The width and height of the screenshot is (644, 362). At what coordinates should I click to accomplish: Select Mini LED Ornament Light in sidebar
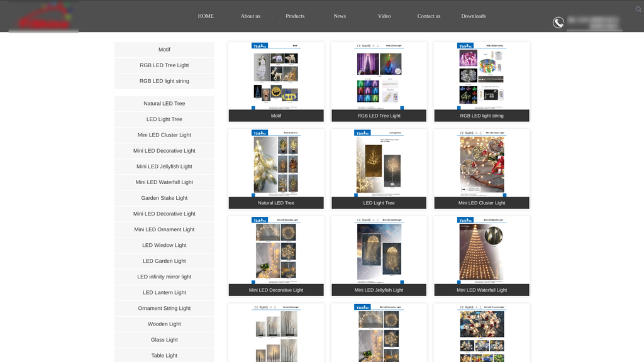tap(164, 229)
